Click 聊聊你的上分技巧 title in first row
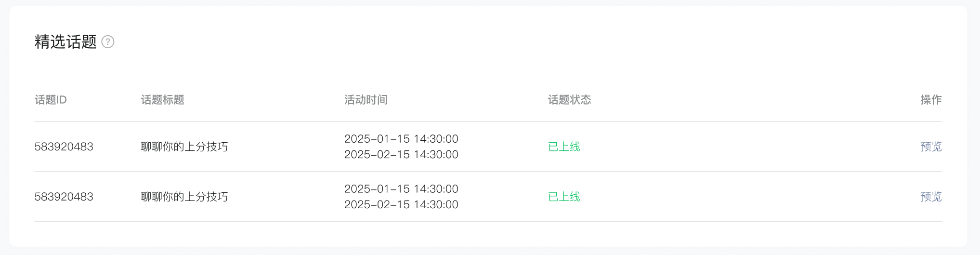Viewport: 980px width, 255px height. [x=184, y=147]
